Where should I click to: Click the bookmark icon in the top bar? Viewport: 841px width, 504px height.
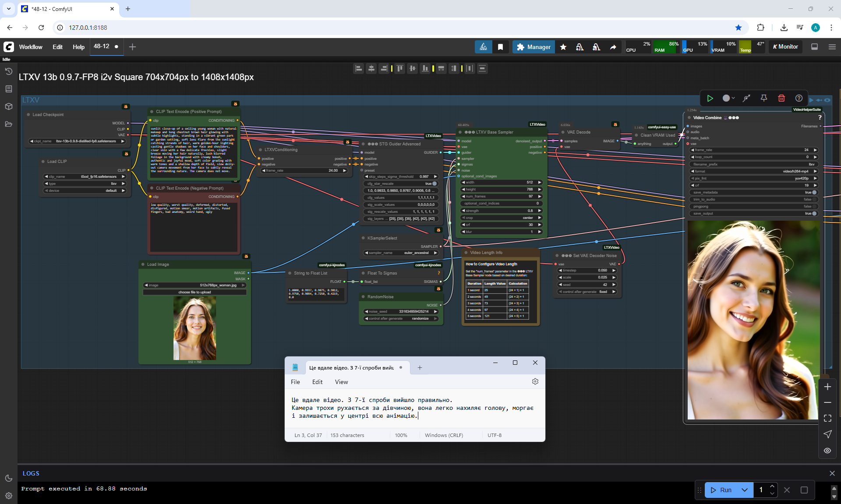(x=500, y=47)
